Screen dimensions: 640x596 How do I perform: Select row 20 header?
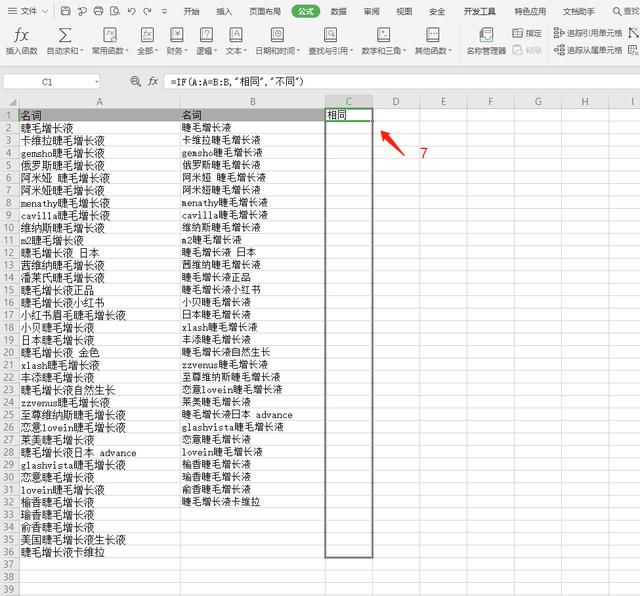[x=9, y=352]
